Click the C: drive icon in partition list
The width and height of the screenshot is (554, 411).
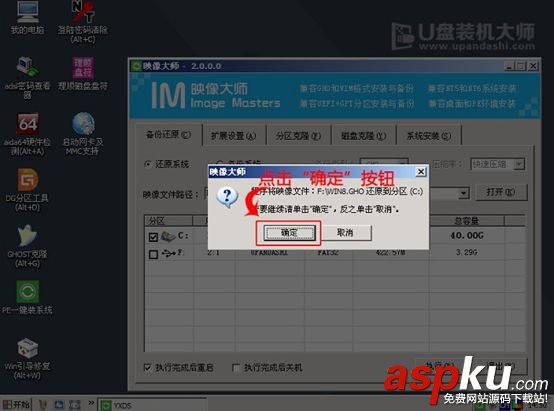(x=168, y=236)
